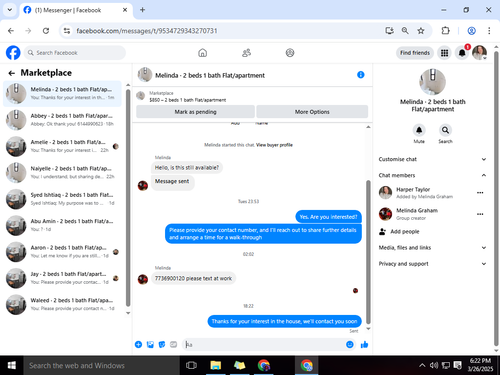
Task: Attach a photo using the image icon
Action: [x=150, y=344]
